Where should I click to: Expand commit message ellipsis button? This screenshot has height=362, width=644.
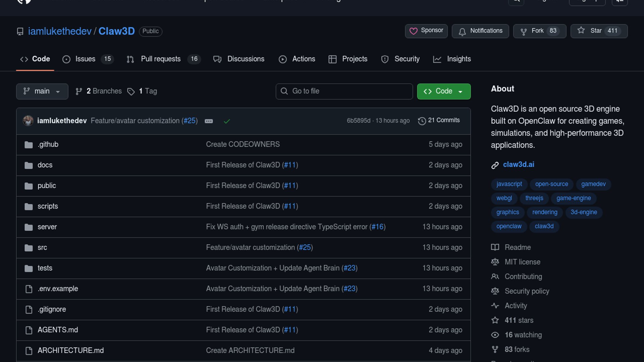click(209, 121)
